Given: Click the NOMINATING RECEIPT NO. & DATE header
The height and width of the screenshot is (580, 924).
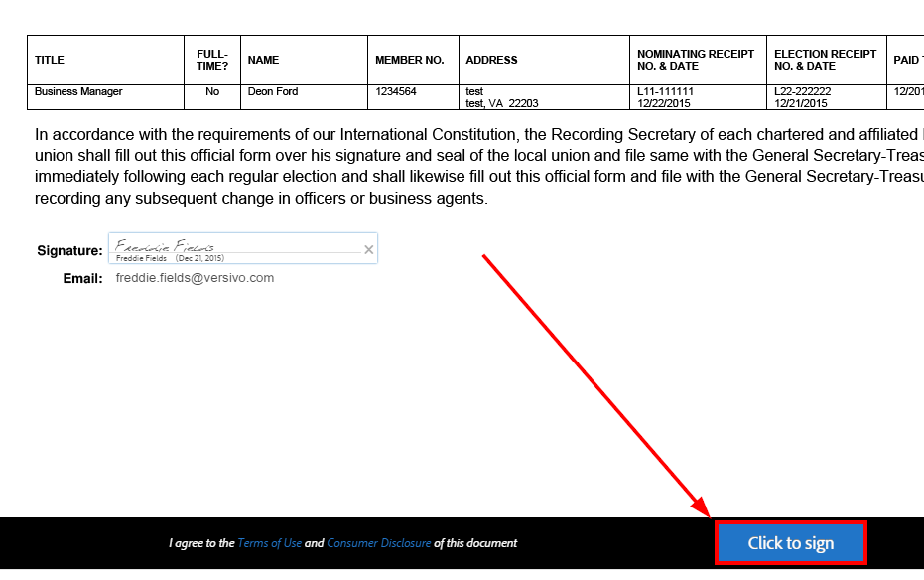Looking at the screenshot, I should (x=699, y=61).
